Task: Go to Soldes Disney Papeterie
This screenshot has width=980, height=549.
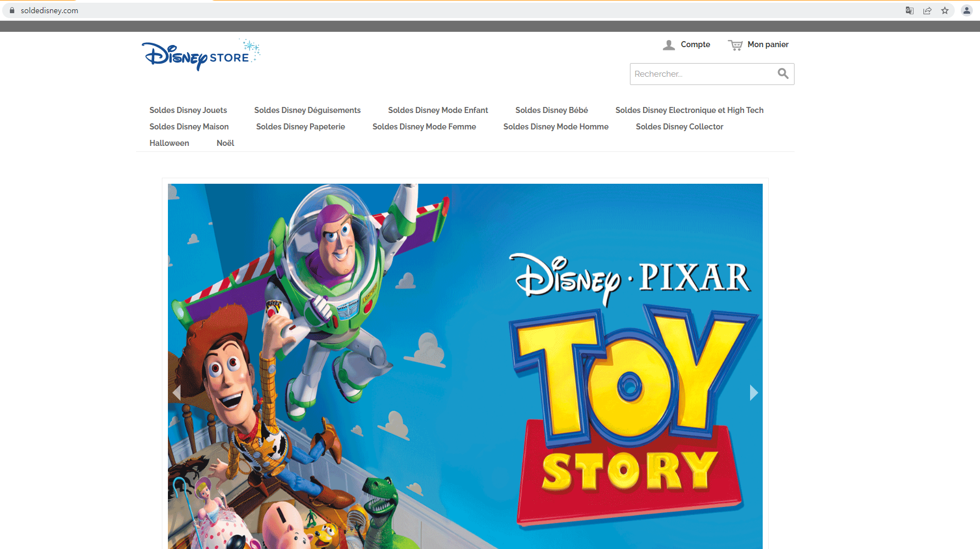Action: 301,127
